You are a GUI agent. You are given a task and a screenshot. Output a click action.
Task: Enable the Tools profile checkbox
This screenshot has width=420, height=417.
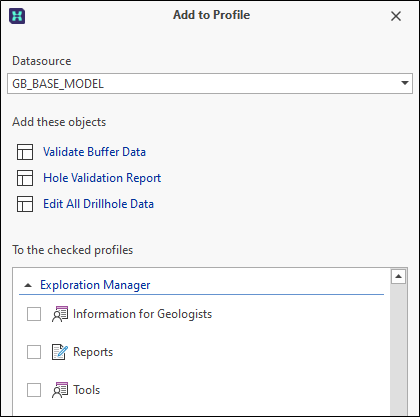pos(34,390)
